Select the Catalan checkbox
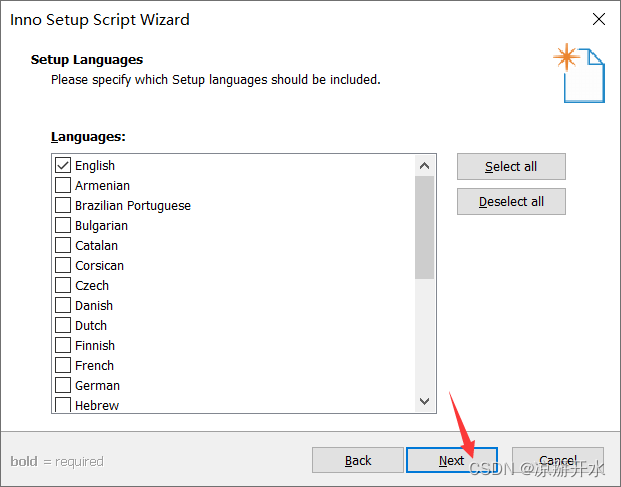621x487 pixels. coord(63,245)
